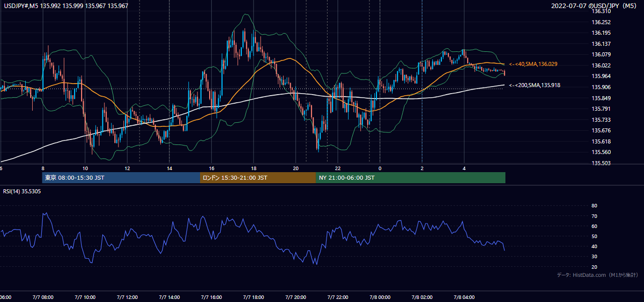Click hour tick 16 below the price chart

212,169
